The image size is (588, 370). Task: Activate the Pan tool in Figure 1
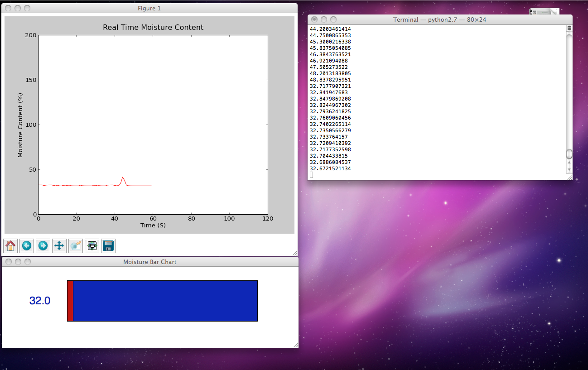tap(59, 245)
